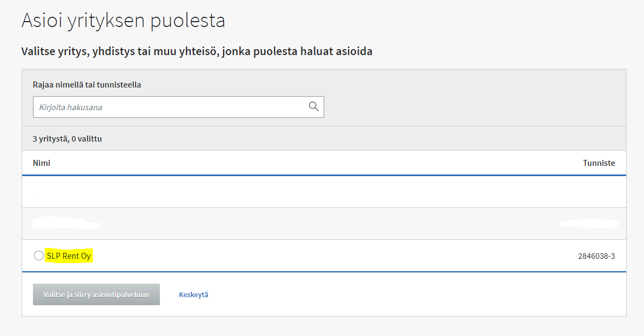Viewport: 644px width, 336px height.
Task: Click the Rajaa nimellä tai tunnisteella label
Action: [86, 85]
